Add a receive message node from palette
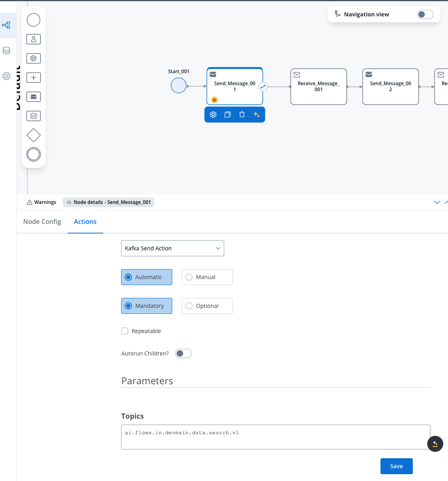The width and height of the screenshot is (448, 481). coord(34,116)
